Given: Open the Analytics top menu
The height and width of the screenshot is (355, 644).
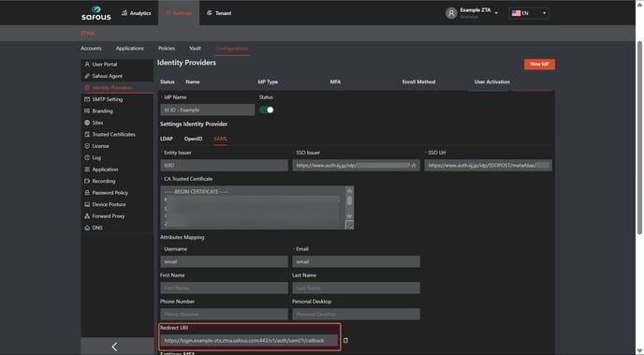Looking at the screenshot, I should (137, 13).
